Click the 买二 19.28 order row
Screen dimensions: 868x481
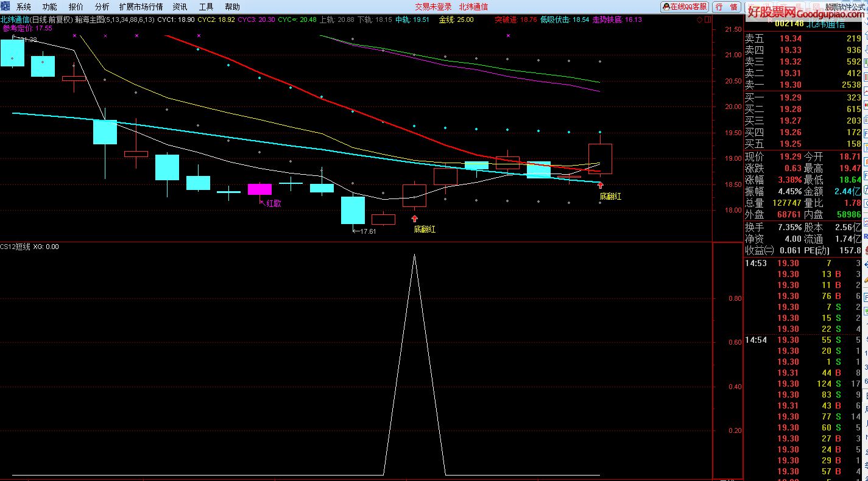tap(803, 109)
